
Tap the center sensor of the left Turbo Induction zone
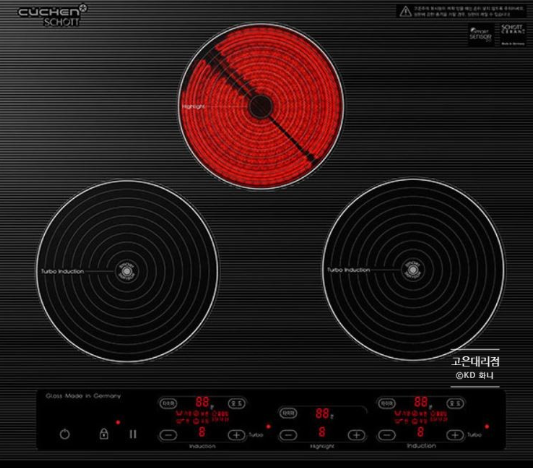(x=126, y=271)
